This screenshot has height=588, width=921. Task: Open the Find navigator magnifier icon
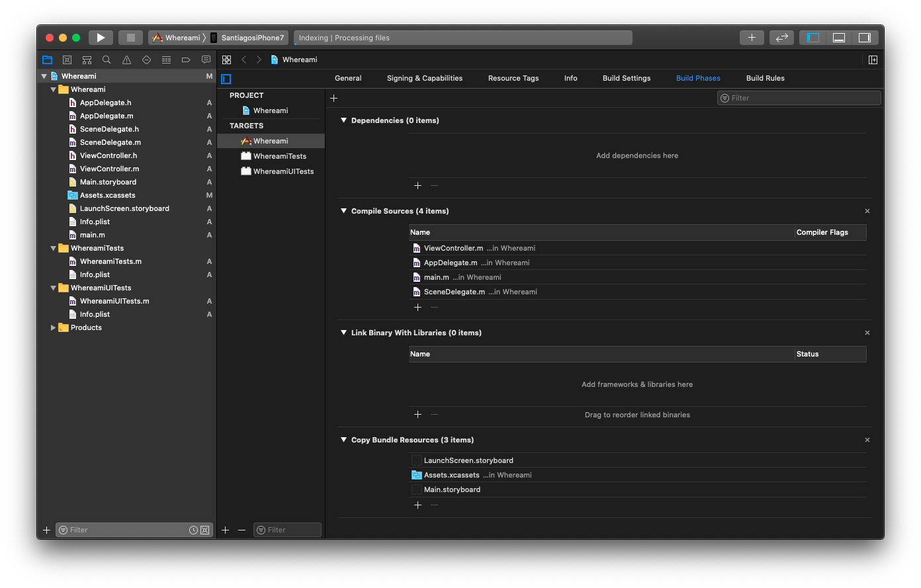(107, 60)
